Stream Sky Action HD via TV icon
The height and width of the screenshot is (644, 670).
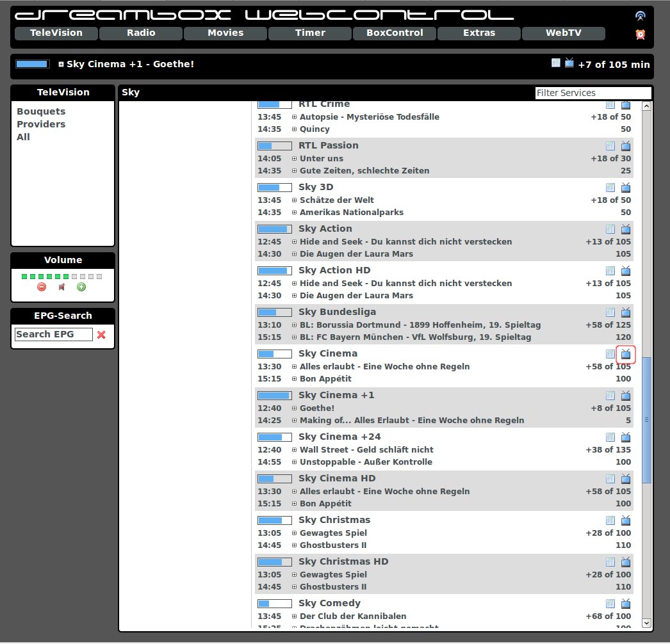point(626,271)
